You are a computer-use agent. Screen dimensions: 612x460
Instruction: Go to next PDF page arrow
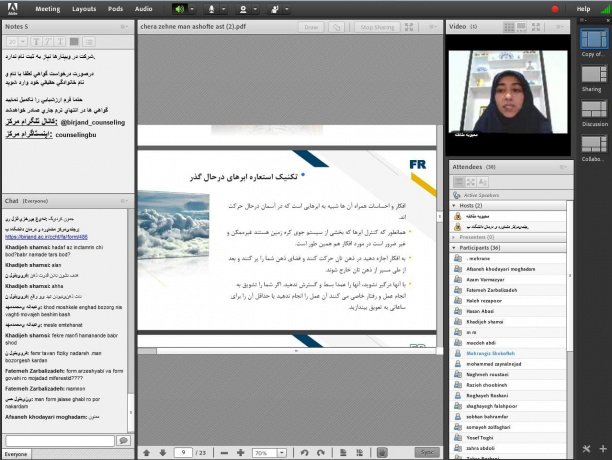pyautogui.click(x=163, y=453)
